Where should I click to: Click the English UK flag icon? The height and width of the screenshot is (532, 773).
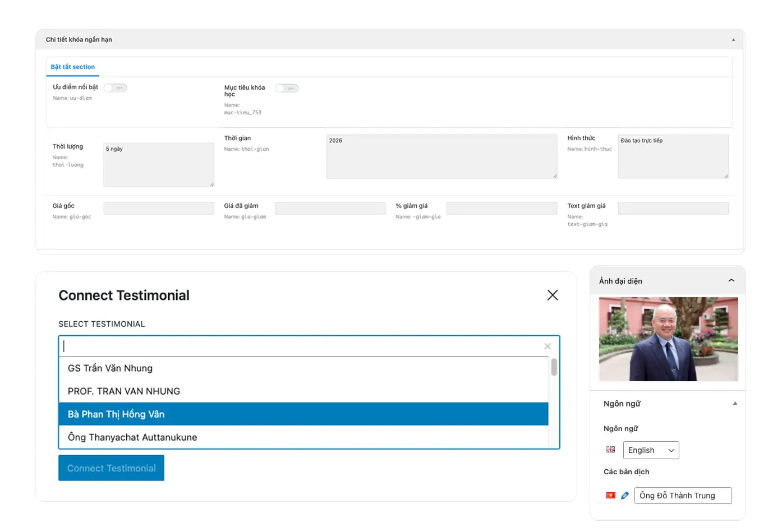[610, 450]
